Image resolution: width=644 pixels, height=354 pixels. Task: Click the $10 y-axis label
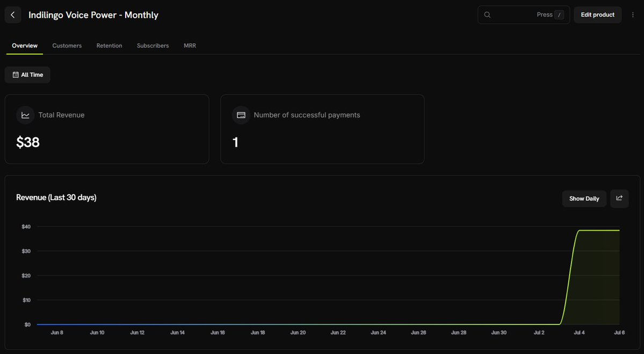[26, 300]
